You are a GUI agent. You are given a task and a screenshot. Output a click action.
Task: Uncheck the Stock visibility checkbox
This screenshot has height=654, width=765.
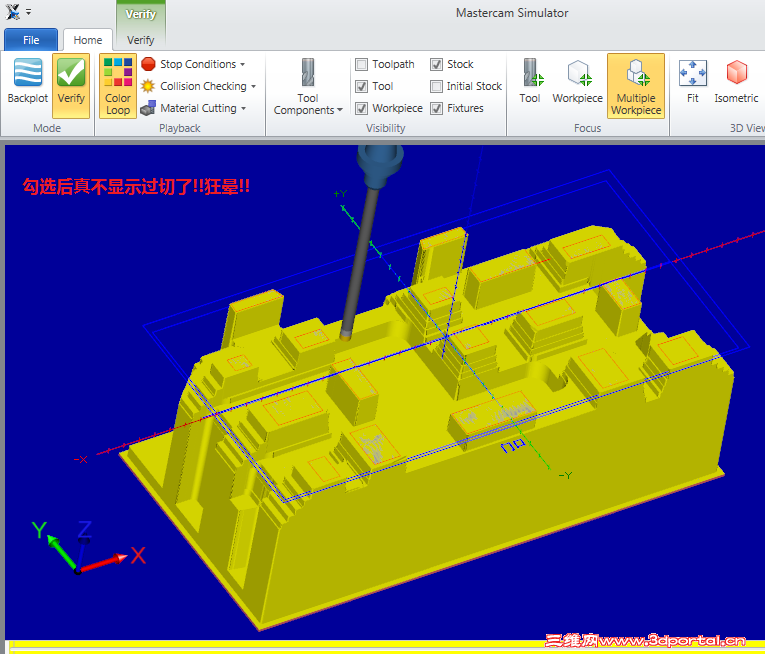pyautogui.click(x=437, y=64)
